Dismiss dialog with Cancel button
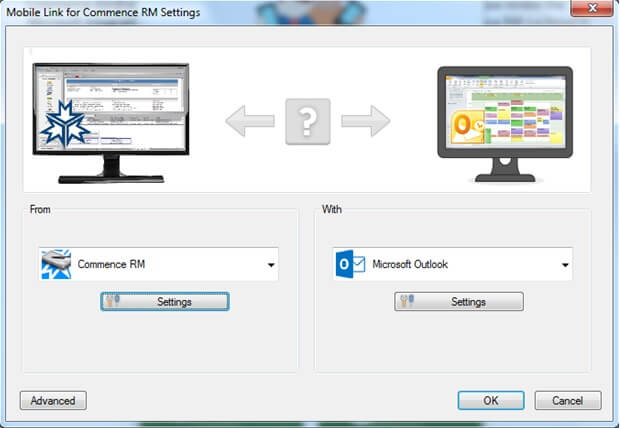Image resolution: width=620 pixels, height=428 pixels. (568, 401)
